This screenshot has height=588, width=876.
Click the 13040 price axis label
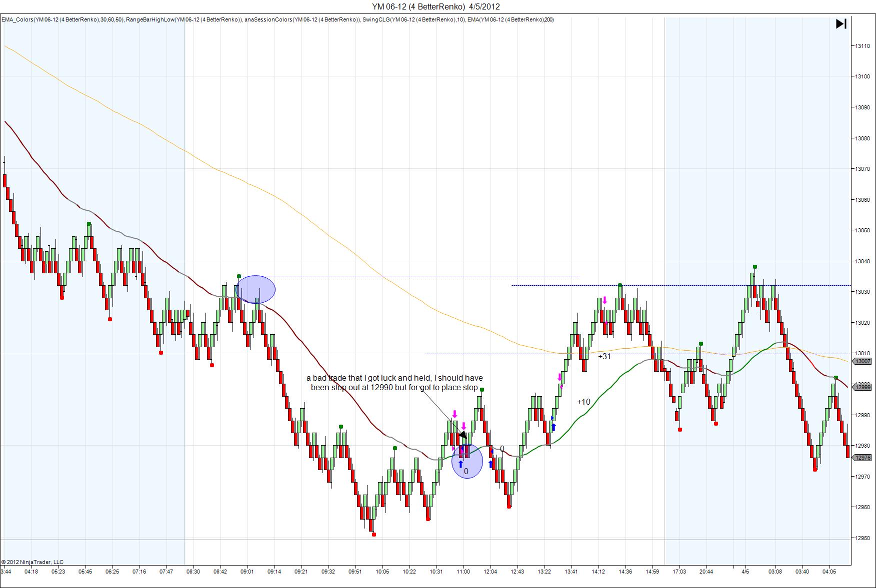pos(862,261)
